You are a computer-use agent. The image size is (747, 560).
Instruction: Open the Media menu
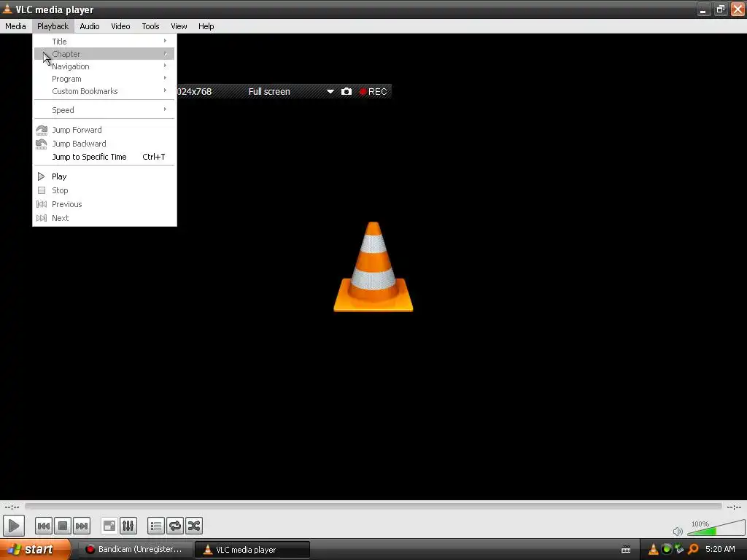15,26
